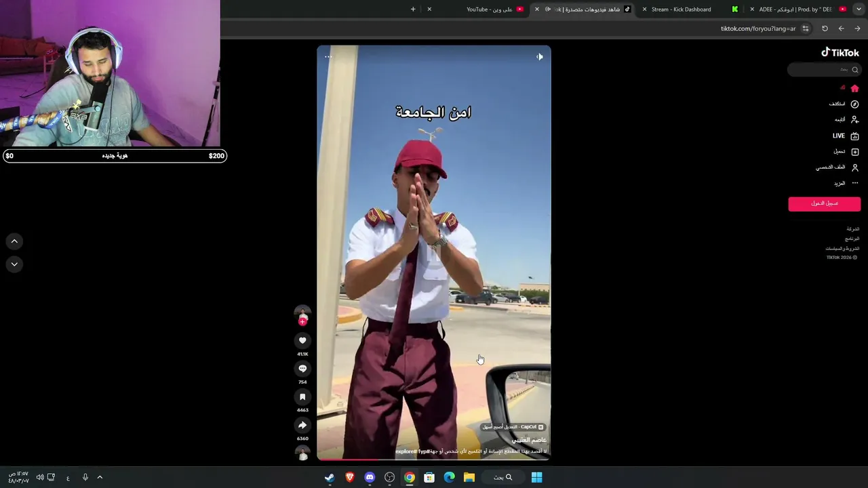Image resolution: width=868 pixels, height=488 pixels.
Task: Click the microphone icon in system tray
Action: [85, 477]
